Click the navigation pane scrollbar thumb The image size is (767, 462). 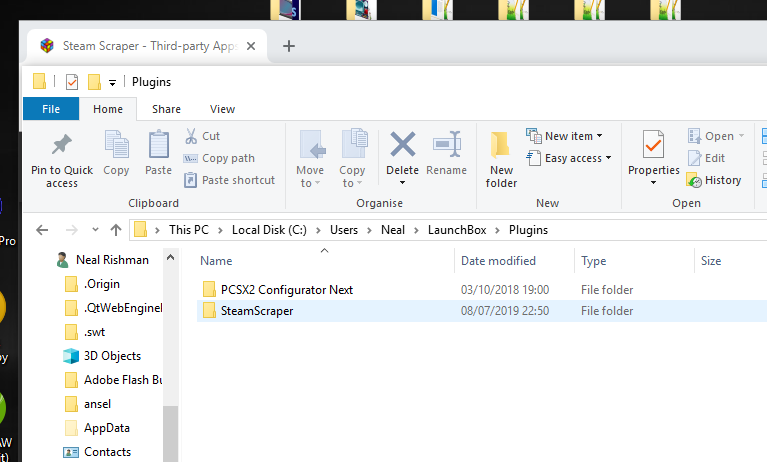(x=170, y=434)
